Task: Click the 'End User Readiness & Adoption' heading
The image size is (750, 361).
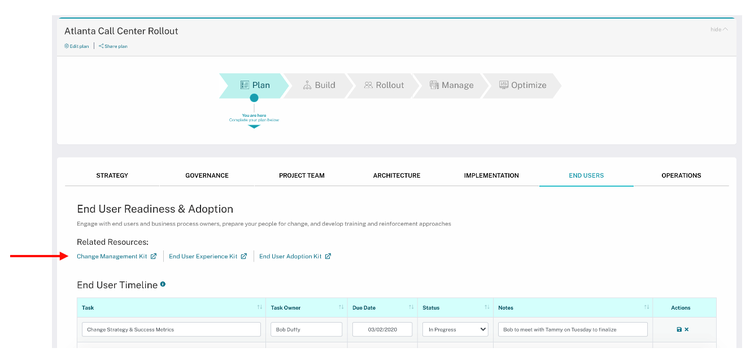Action: pyautogui.click(x=155, y=209)
